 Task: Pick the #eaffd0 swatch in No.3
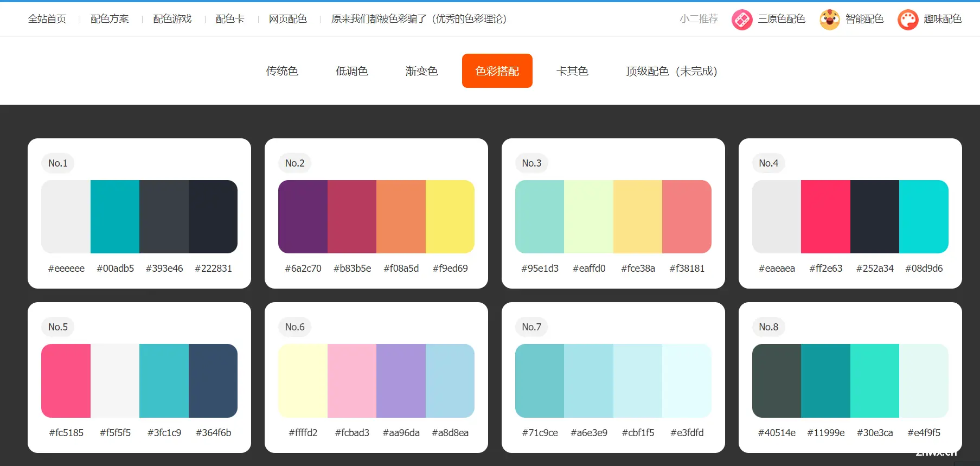(x=588, y=216)
